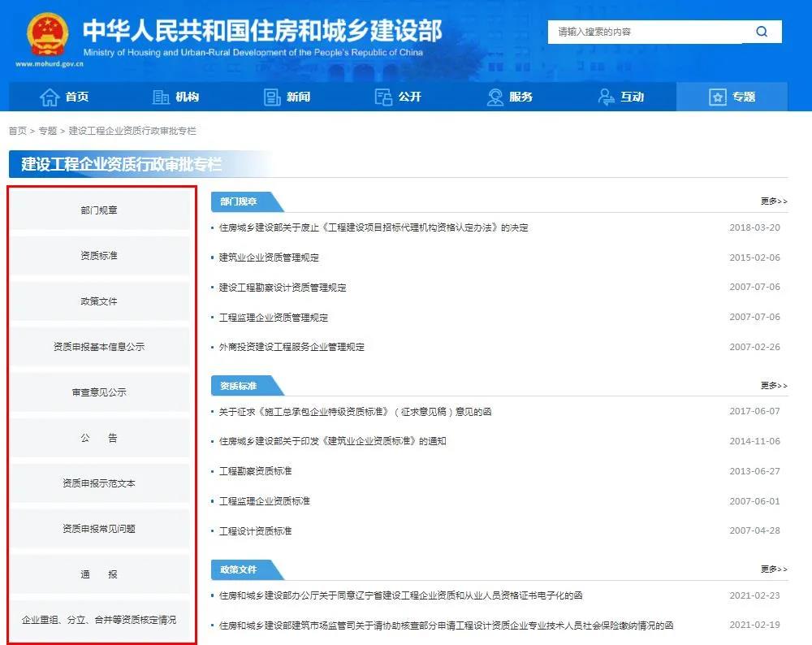Open 废止《工程建设项目招标代理机构资格认定办法》的决定
The width and height of the screenshot is (812, 645).
click(x=374, y=227)
